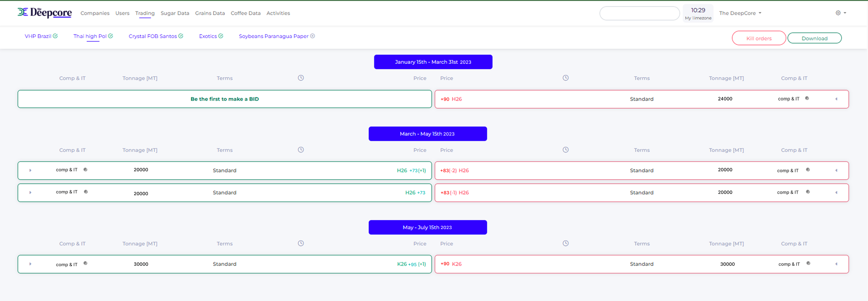This screenshot has height=301, width=868.
Task: Click the K26 +85 (+1) bid price
Action: (411, 264)
